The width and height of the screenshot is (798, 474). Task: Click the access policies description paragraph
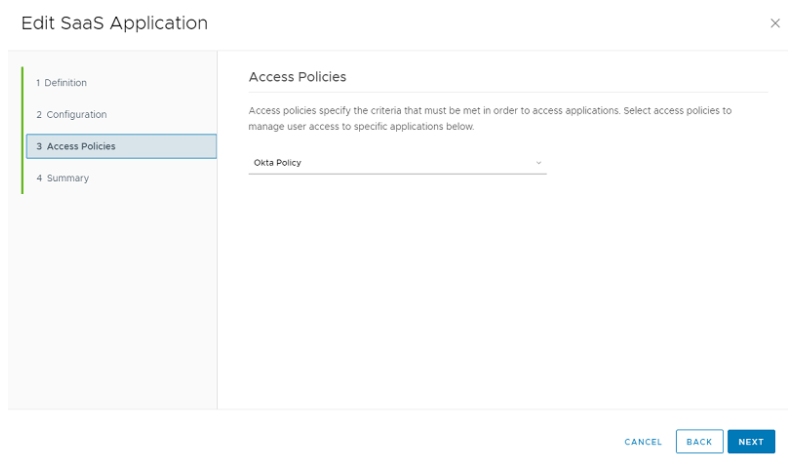(x=490, y=118)
